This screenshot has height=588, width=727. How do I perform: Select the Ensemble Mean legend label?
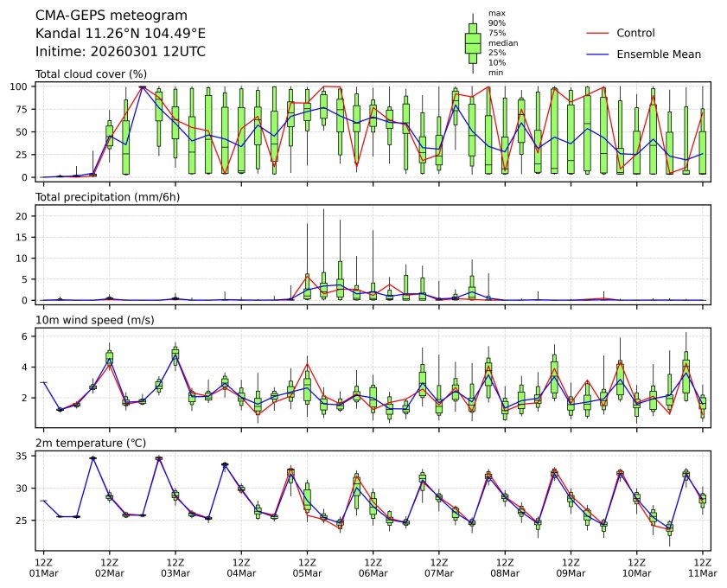tap(658, 54)
